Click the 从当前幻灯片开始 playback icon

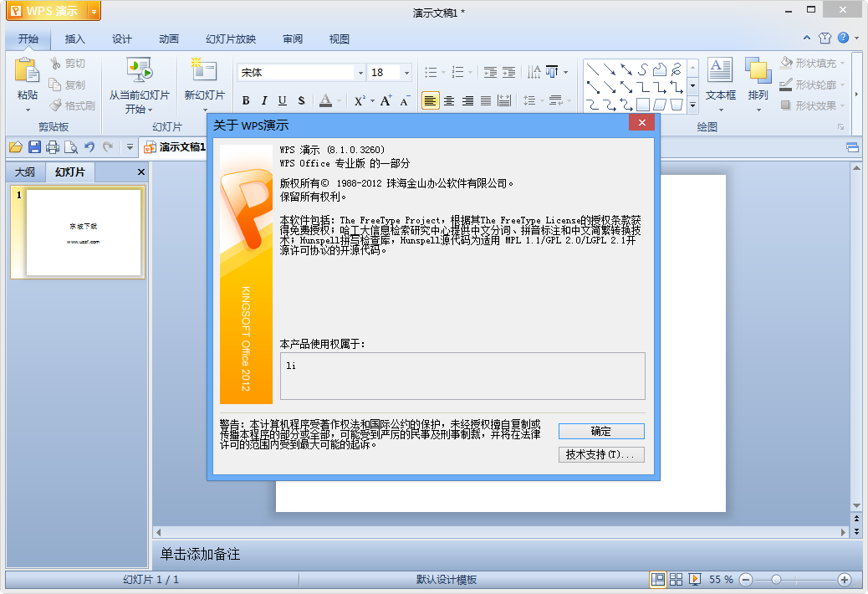coord(140,71)
